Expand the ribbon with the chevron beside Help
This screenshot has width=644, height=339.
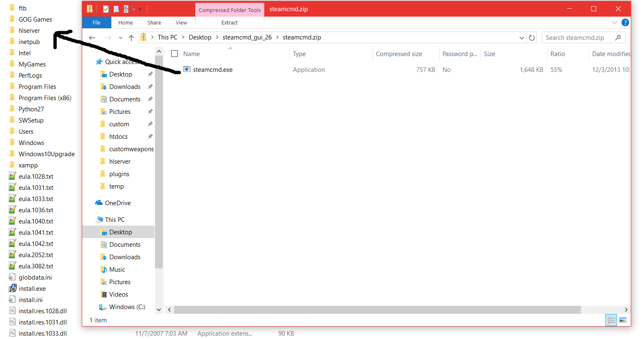pos(615,22)
